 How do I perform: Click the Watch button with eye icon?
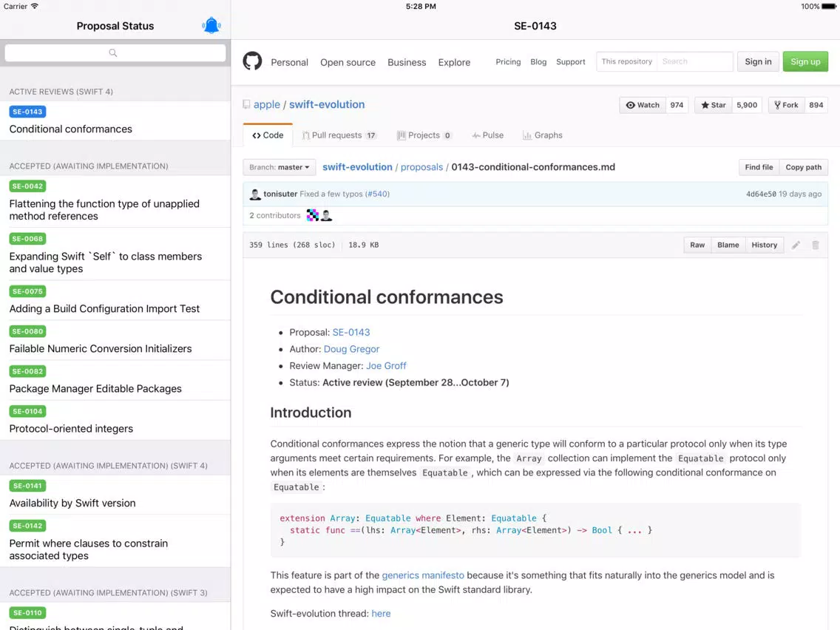[x=643, y=105]
